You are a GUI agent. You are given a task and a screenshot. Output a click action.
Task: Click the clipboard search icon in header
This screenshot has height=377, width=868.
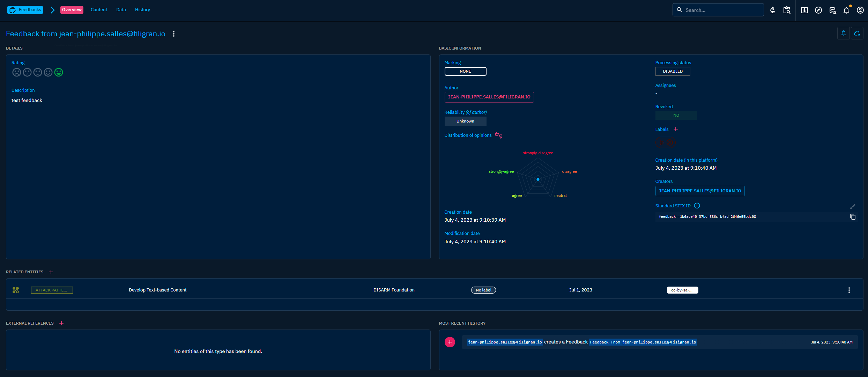787,10
